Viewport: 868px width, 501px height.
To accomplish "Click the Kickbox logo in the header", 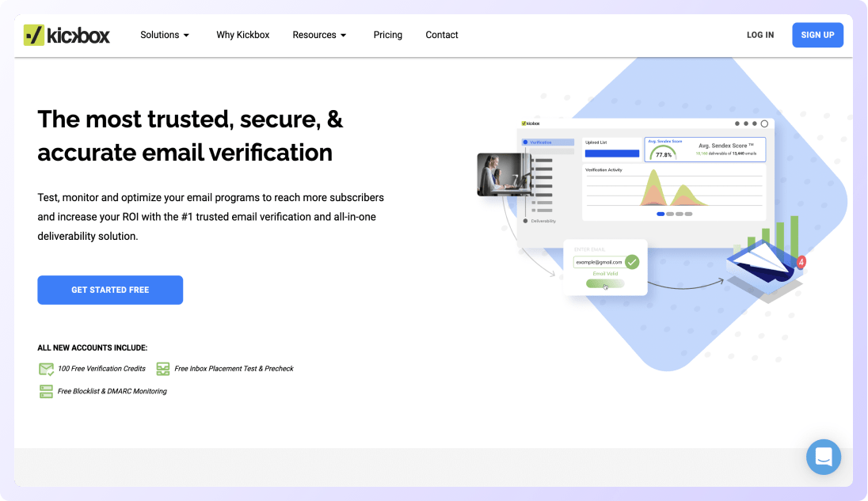I will point(67,35).
